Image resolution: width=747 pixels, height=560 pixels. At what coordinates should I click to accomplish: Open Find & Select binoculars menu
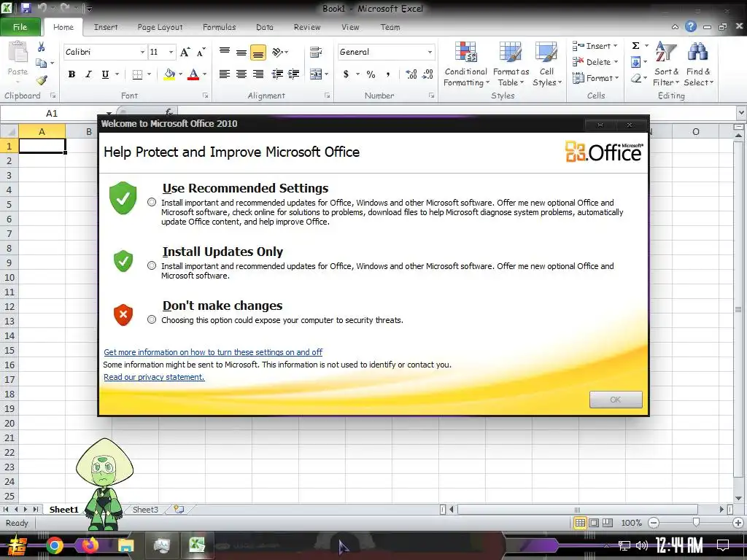pyautogui.click(x=698, y=64)
